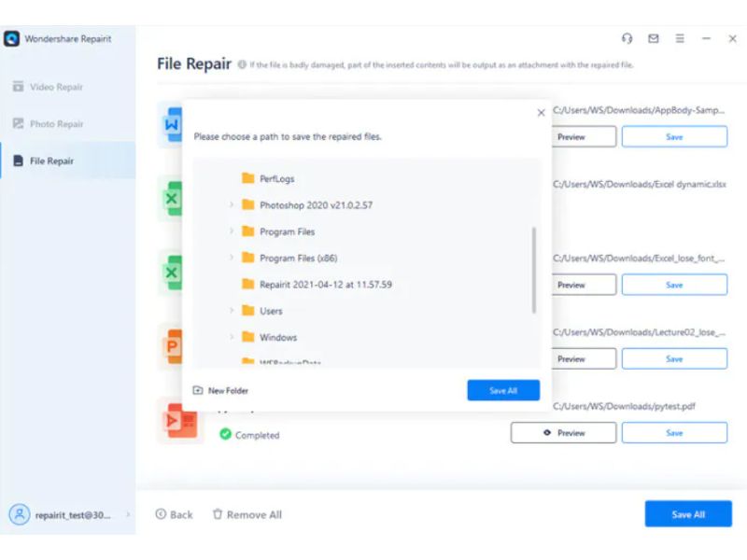The height and width of the screenshot is (560, 747).
Task: Save the AppBody-Samp Word file
Action: (674, 136)
